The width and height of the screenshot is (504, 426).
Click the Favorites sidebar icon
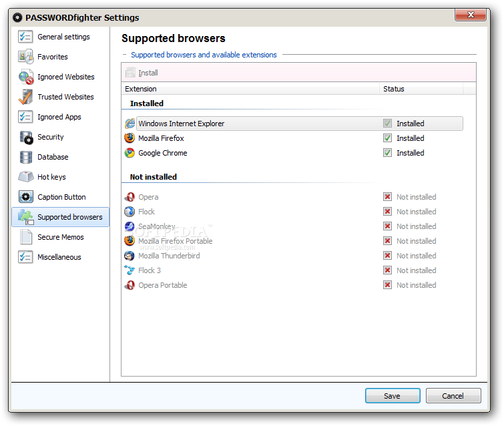[25, 57]
